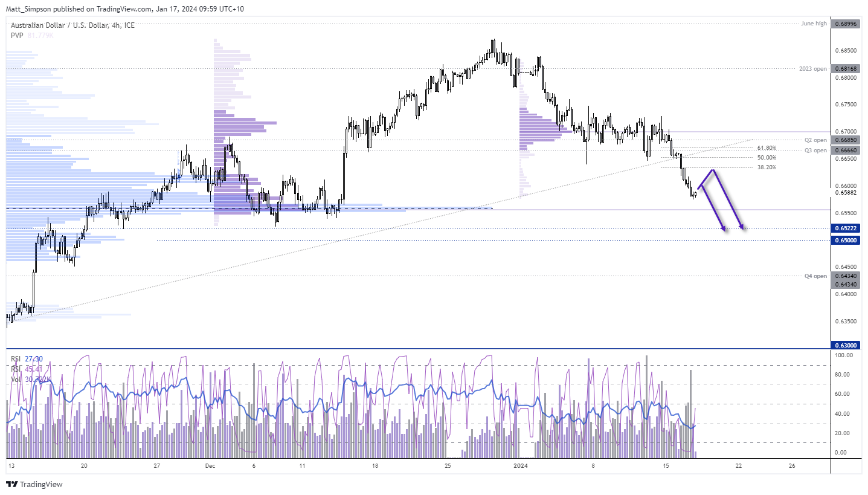
Task: Click the TradingView logo at bottom left
Action: (34, 484)
